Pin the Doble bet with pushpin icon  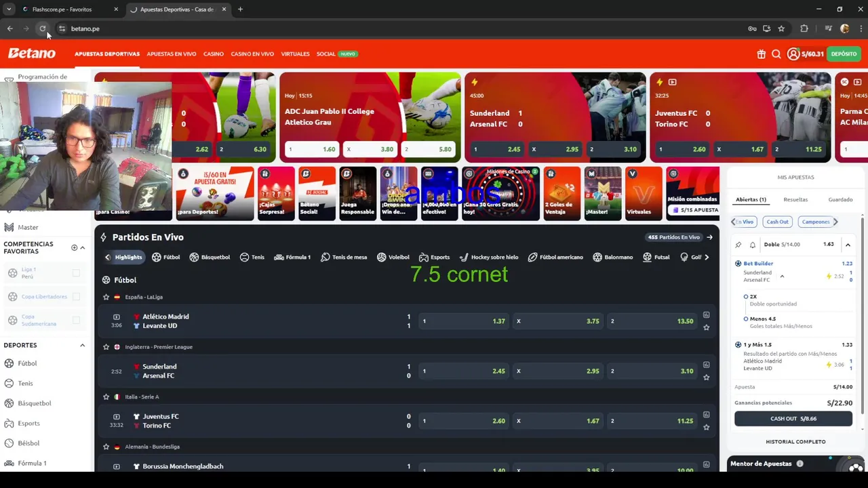[738, 245]
